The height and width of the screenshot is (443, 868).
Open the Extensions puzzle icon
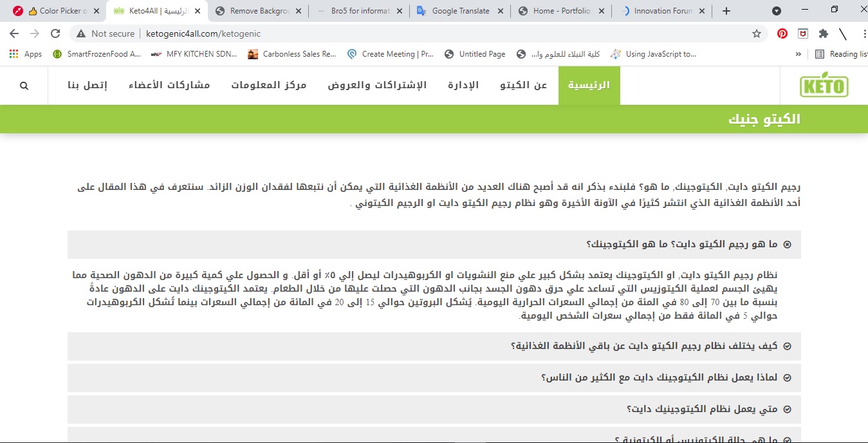pos(823,33)
